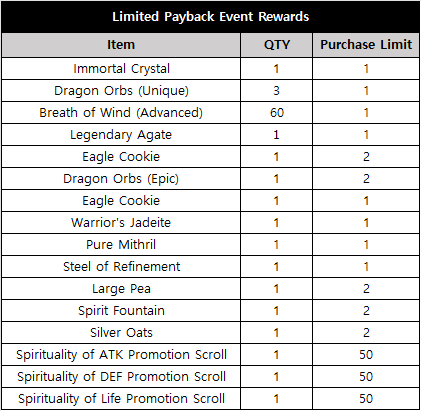The width and height of the screenshot is (421, 411).
Task: Click the Dragon Orbs (Epic) item
Action: [x=121, y=179]
